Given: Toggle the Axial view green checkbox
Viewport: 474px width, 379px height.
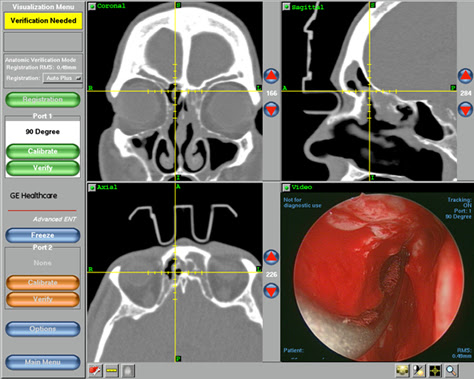Looking at the screenshot, I should tap(92, 188).
